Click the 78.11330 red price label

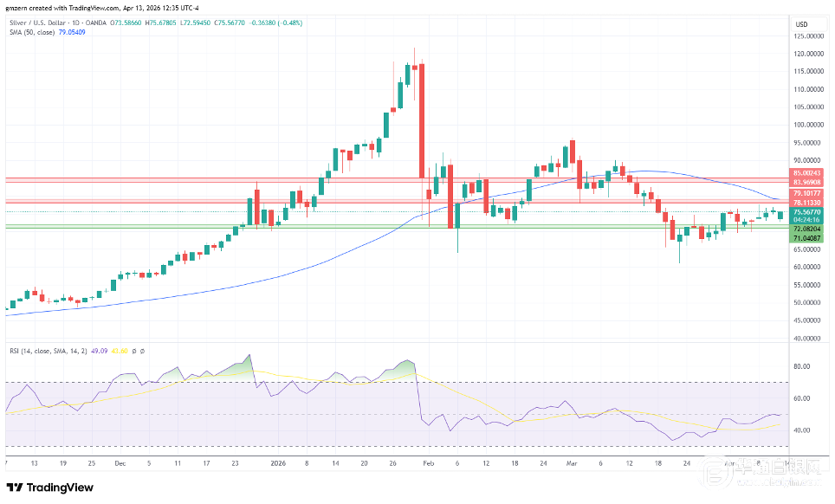(x=806, y=202)
